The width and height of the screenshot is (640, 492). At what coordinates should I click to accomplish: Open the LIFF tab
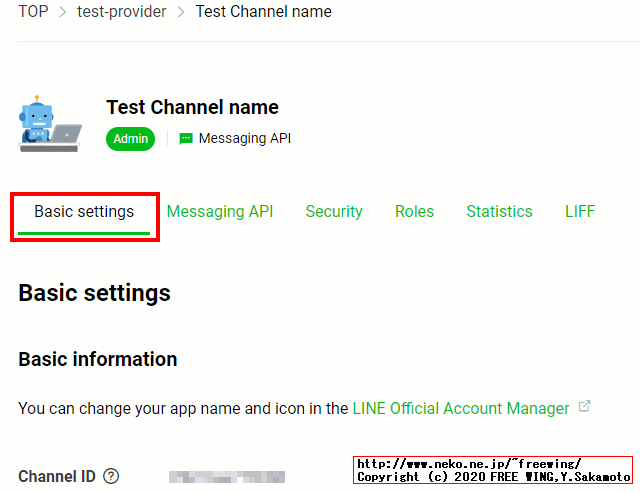[580, 212]
